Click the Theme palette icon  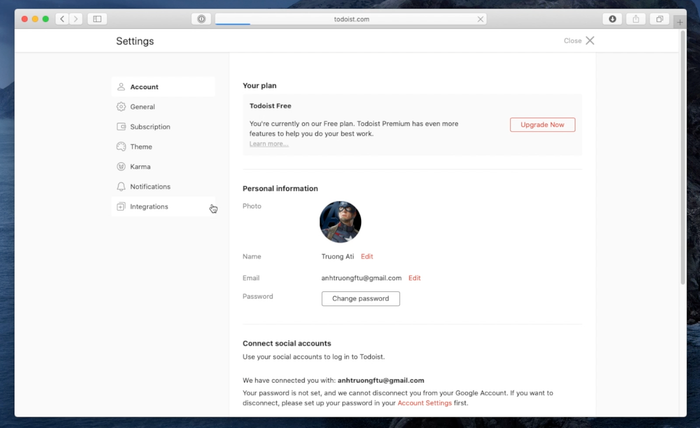tap(121, 146)
